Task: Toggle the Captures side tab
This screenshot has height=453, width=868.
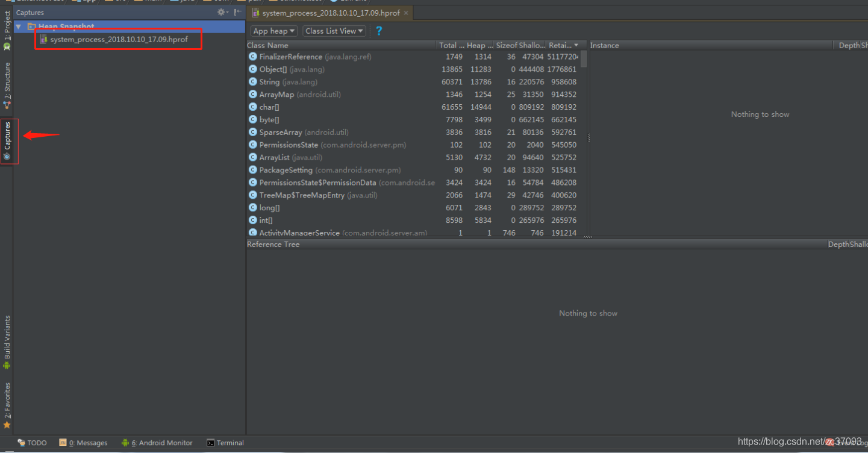Action: click(7, 141)
